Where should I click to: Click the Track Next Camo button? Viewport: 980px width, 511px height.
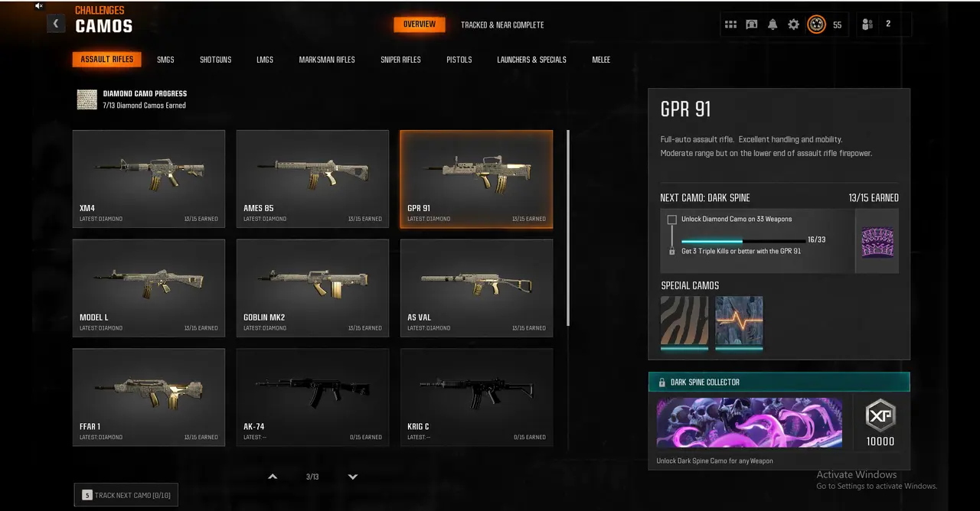pyautogui.click(x=126, y=495)
